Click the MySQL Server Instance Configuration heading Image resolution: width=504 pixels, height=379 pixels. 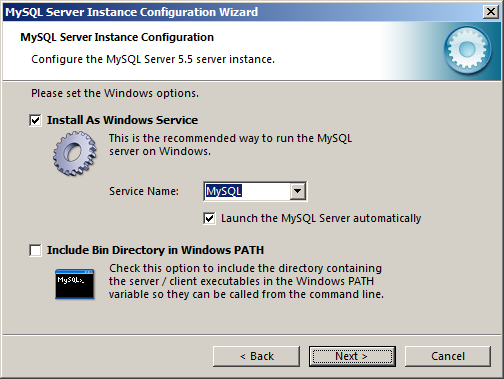[117, 37]
